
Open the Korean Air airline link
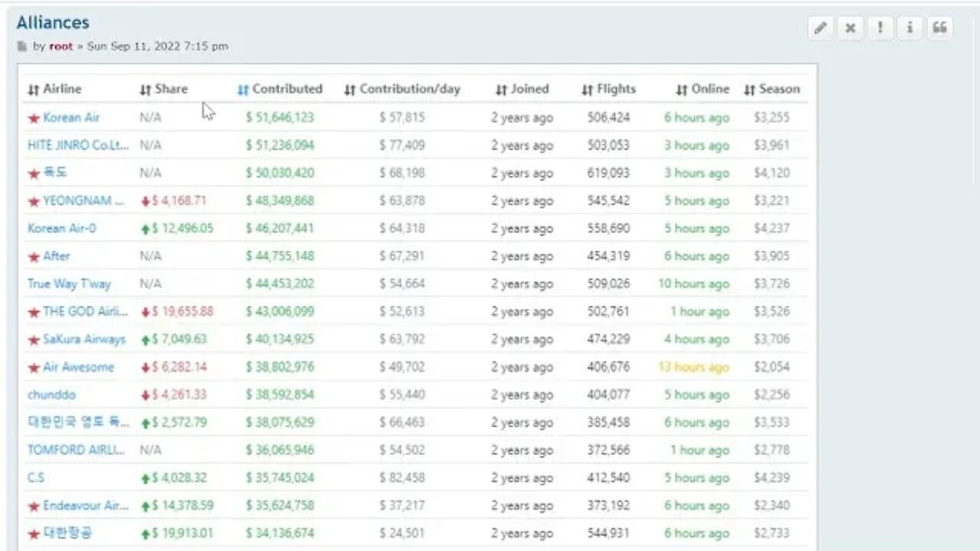71,118
